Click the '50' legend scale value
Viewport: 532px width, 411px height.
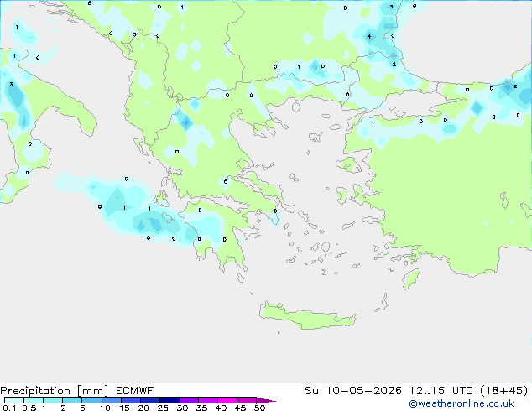point(260,408)
